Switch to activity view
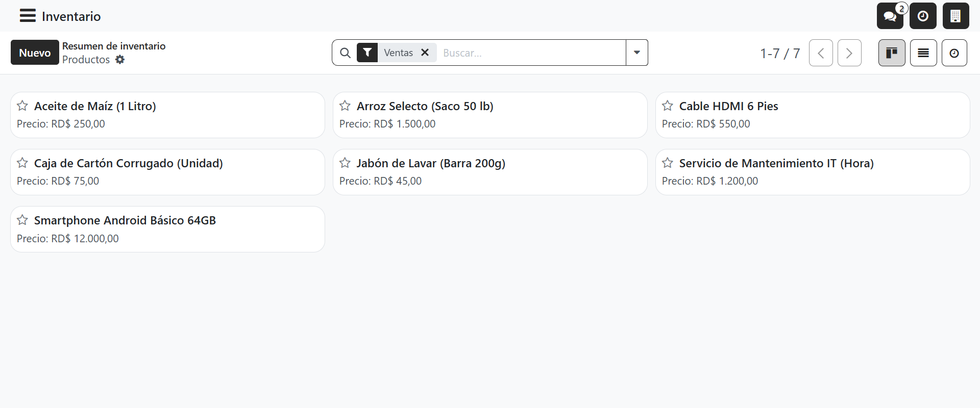The height and width of the screenshot is (408, 980). (954, 53)
